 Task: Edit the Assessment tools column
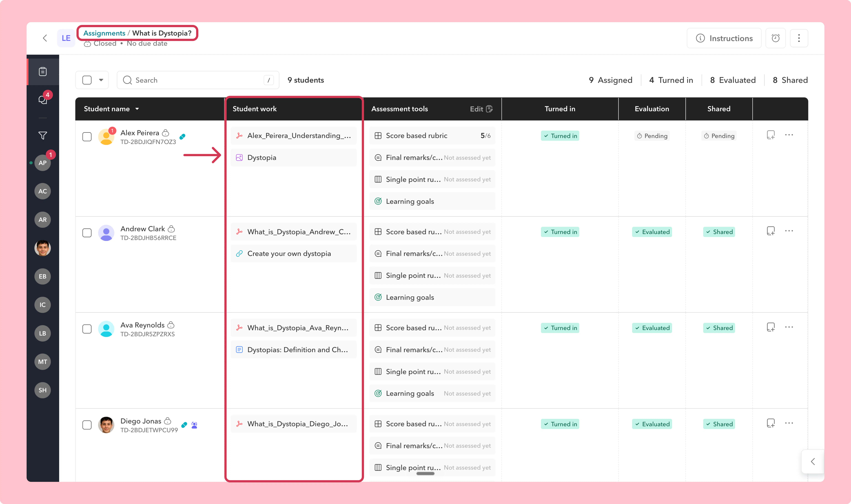pyautogui.click(x=481, y=109)
